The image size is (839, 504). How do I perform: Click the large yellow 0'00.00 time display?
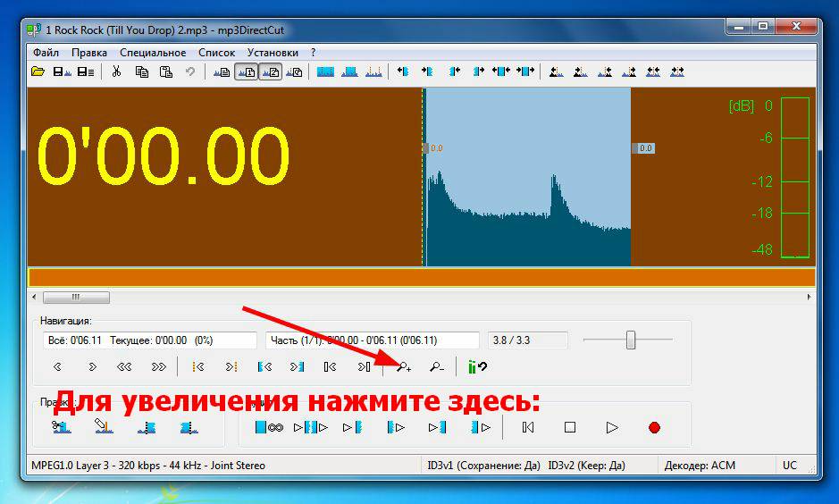(164, 156)
